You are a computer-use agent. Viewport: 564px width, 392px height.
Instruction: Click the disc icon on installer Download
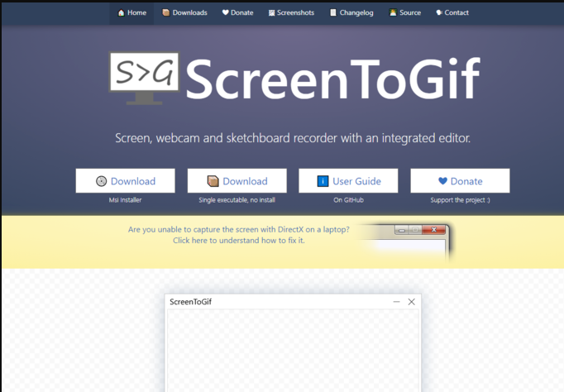pyautogui.click(x=102, y=181)
